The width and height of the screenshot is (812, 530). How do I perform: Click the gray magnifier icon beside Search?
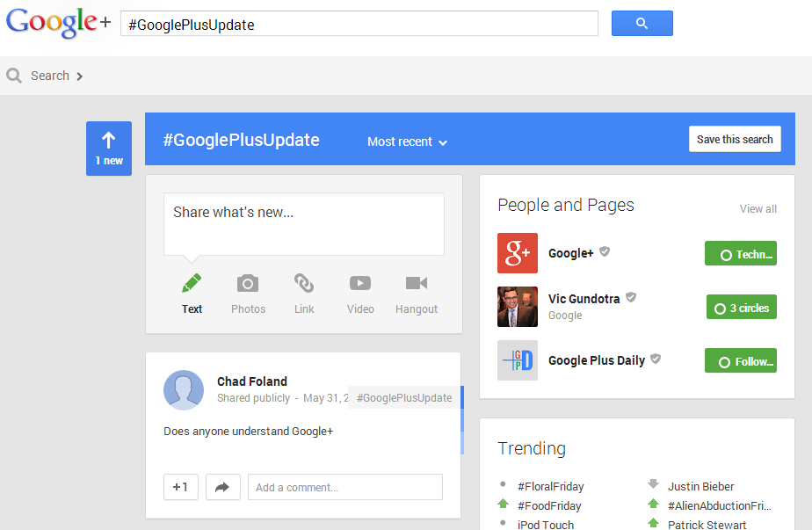point(14,76)
